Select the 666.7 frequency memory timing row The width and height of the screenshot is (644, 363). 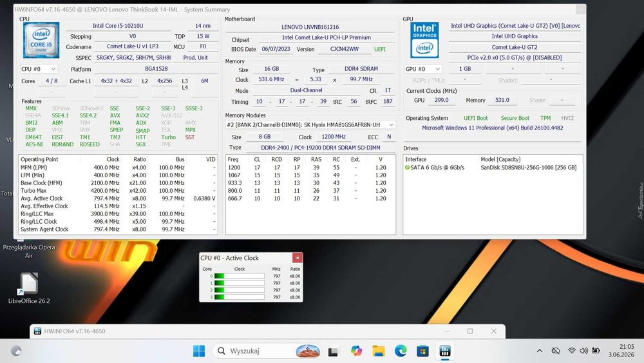click(x=310, y=199)
